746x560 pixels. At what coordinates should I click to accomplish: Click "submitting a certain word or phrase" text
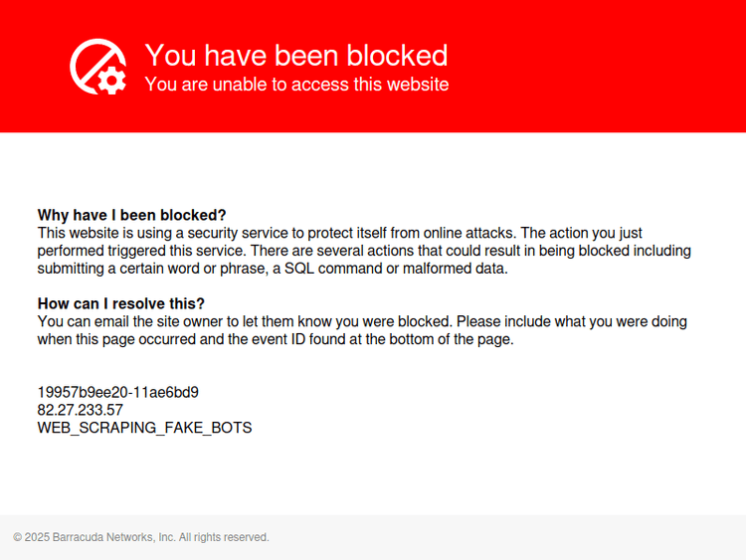(x=142, y=269)
